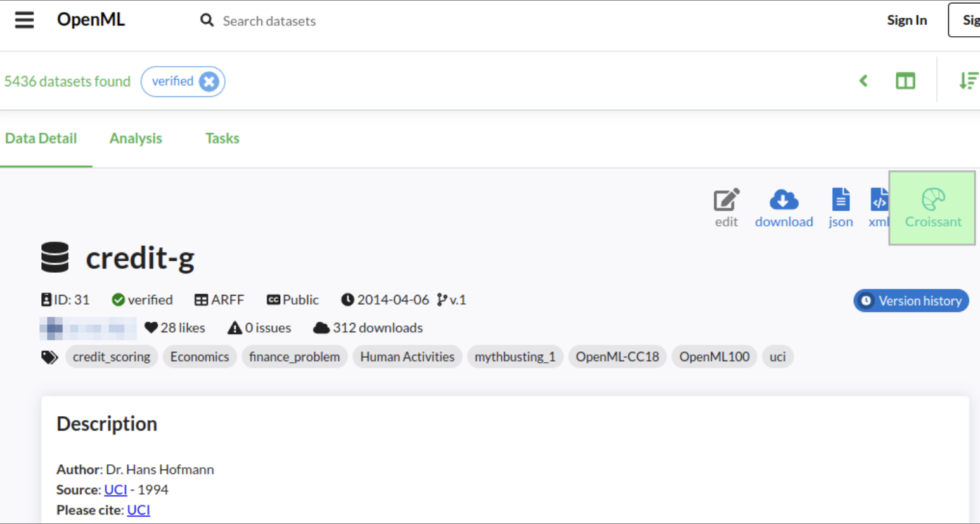Switch to the Analysis tab

tap(136, 138)
